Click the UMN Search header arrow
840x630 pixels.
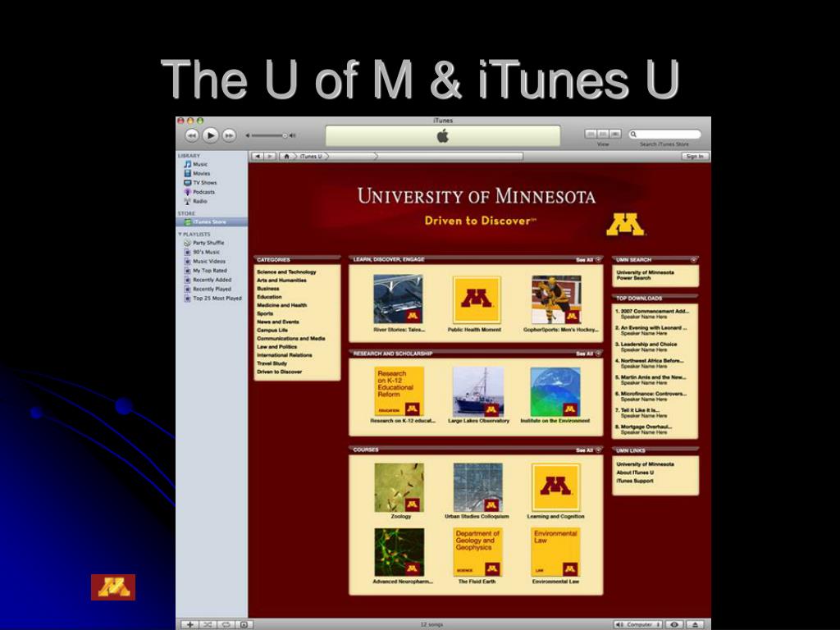(694, 260)
